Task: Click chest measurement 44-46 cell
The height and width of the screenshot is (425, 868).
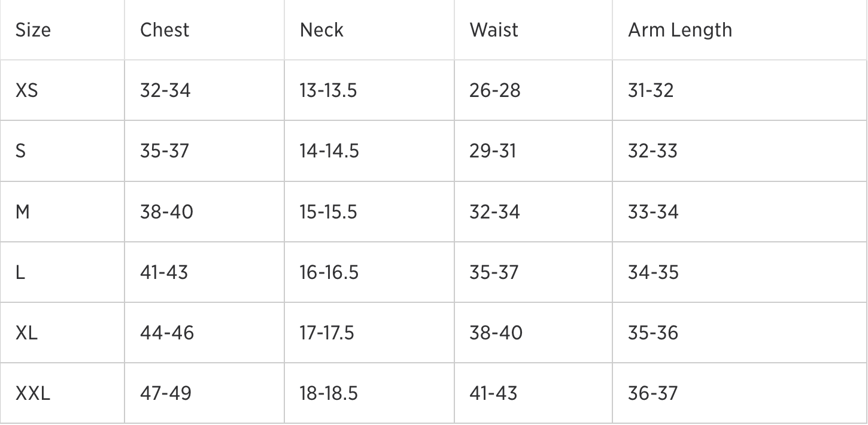Action: pos(167,333)
